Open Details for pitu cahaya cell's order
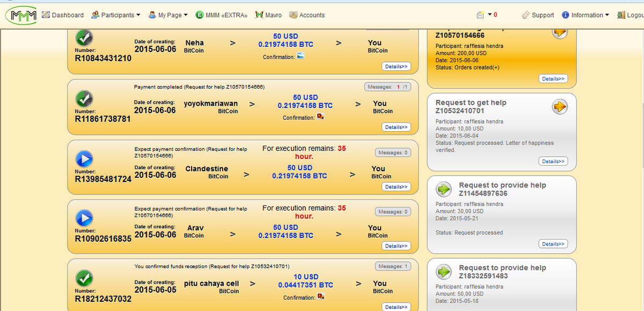Image resolution: width=644 pixels, height=311 pixels. tap(397, 307)
